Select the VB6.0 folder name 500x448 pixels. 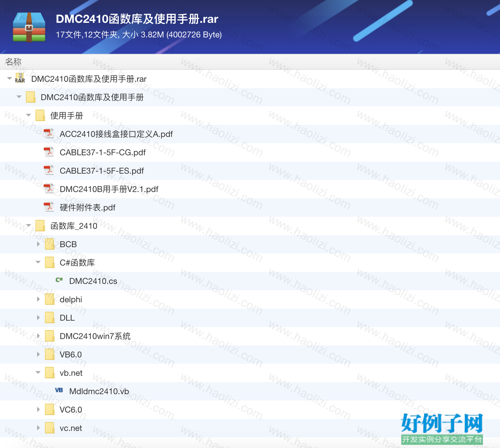click(x=71, y=355)
